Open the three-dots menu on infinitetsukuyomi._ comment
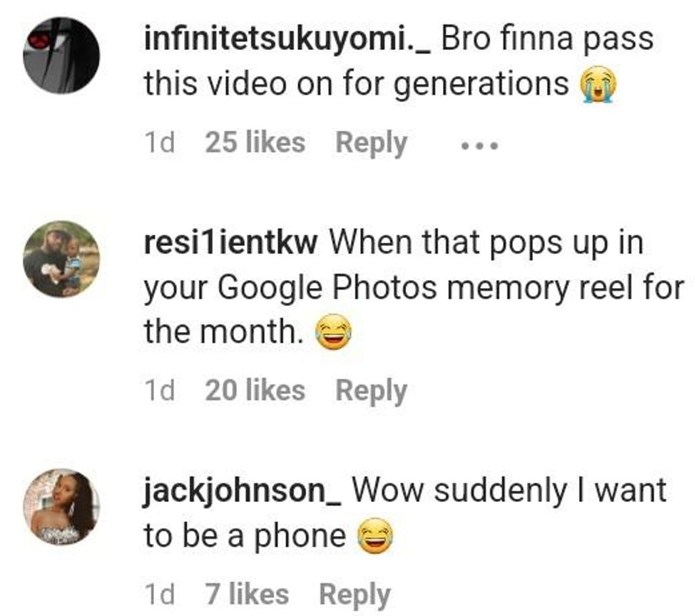Image resolution: width=699 pixels, height=616 pixels. point(479,145)
